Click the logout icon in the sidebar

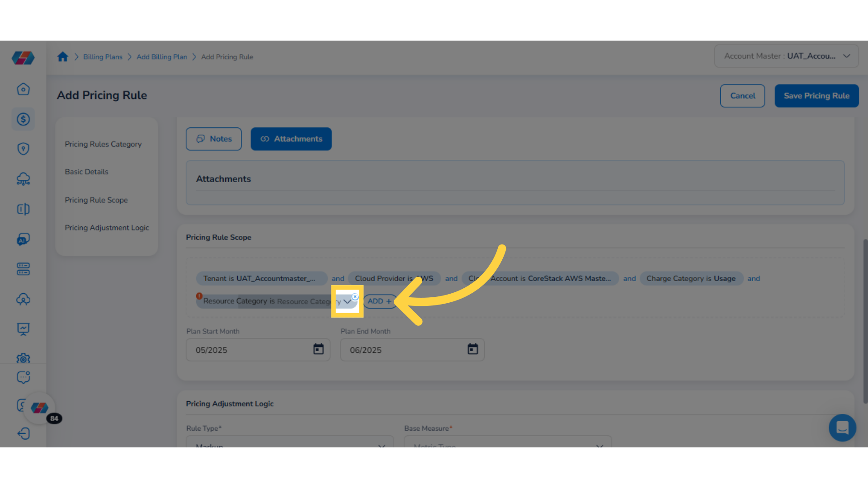click(23, 433)
